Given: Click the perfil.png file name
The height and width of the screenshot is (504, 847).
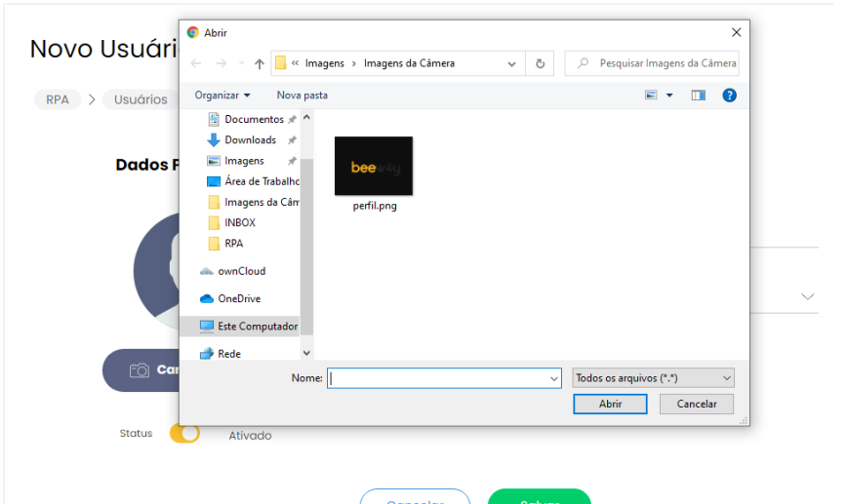Looking at the screenshot, I should pos(375,206).
